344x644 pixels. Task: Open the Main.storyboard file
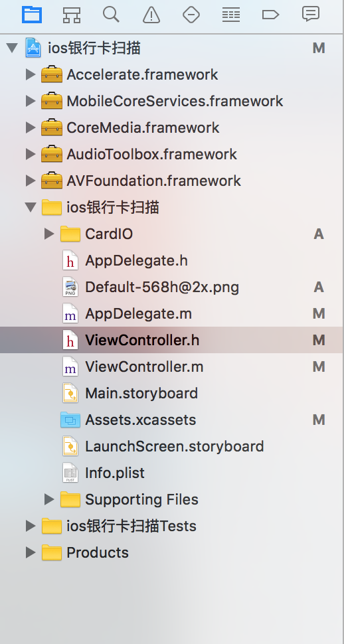coord(172,393)
